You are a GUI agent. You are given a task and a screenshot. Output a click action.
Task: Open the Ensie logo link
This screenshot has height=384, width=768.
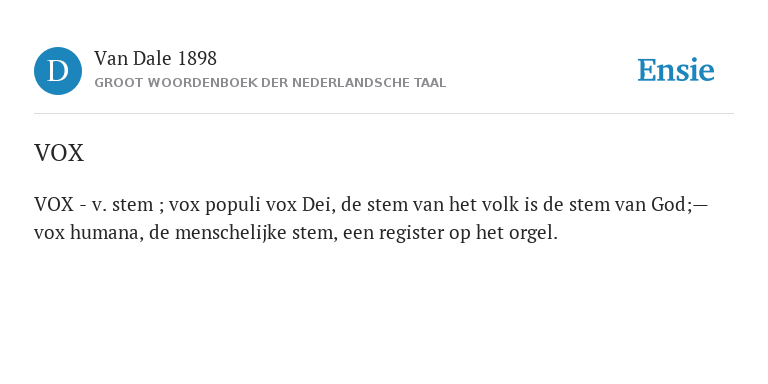tap(676, 70)
